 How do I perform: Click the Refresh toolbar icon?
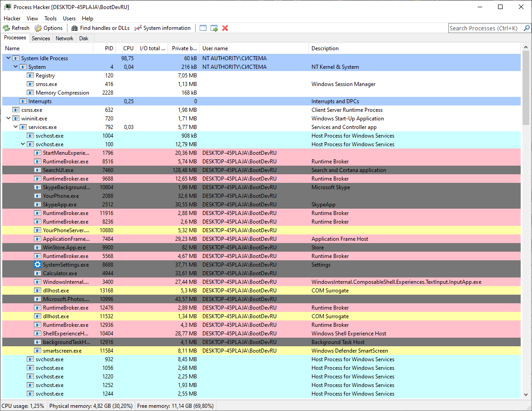click(x=6, y=28)
